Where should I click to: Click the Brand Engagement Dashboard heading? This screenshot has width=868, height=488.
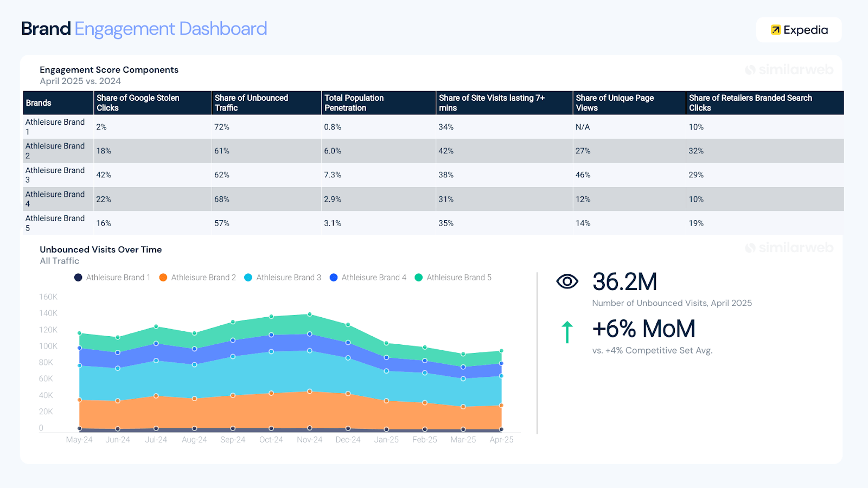[x=143, y=28]
